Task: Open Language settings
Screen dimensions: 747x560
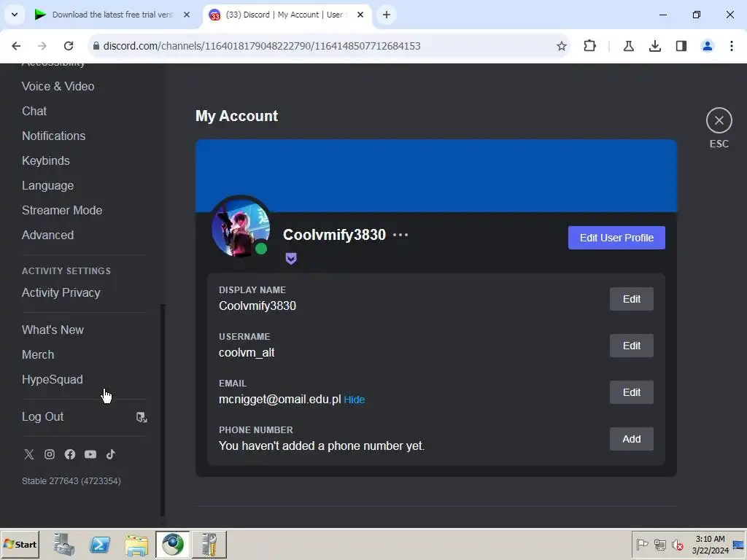Action: pyautogui.click(x=47, y=185)
